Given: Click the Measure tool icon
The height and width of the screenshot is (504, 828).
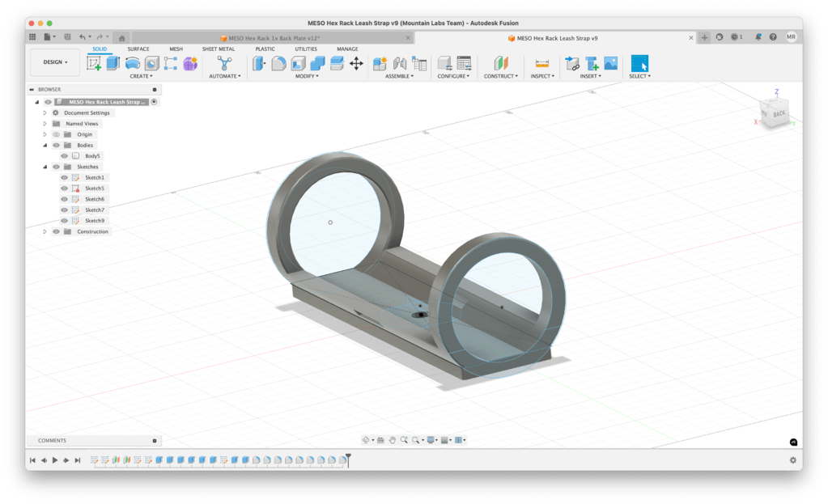Looking at the screenshot, I should [542, 63].
